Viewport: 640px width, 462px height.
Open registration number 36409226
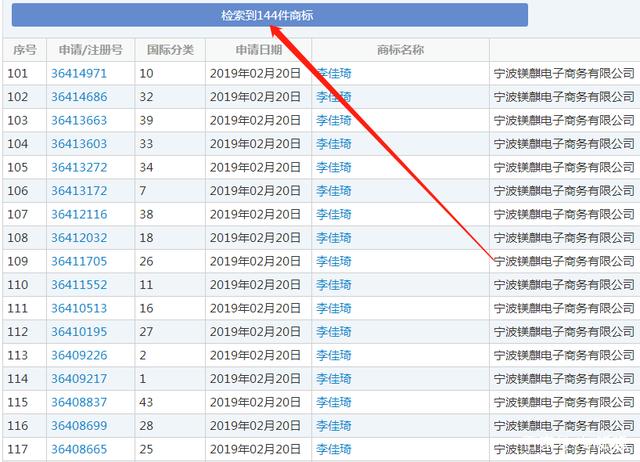(x=79, y=355)
